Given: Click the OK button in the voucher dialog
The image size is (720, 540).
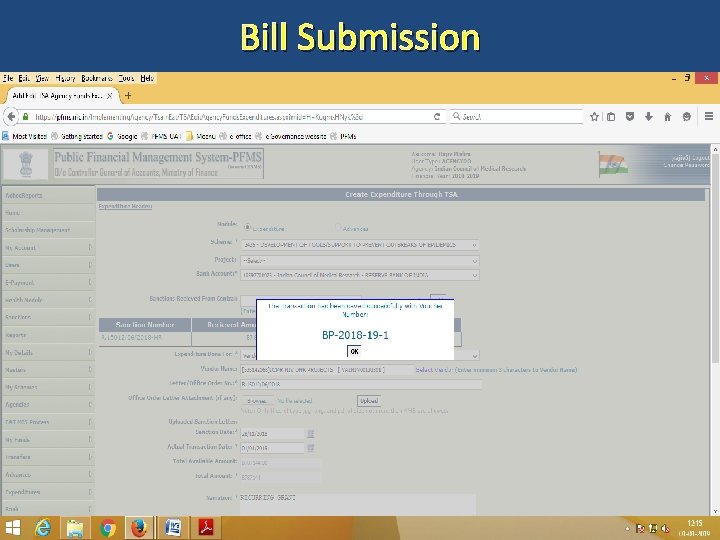Looking at the screenshot, I should pyautogui.click(x=354, y=351).
